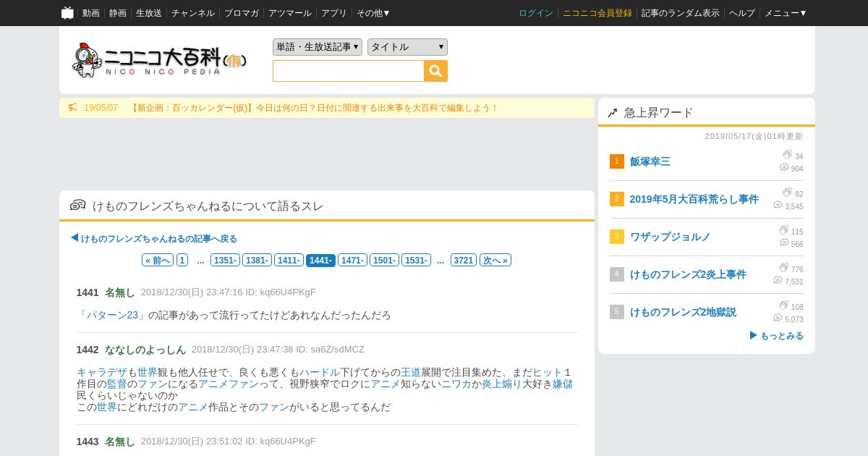Image resolution: width=868 pixels, height=456 pixels.
Task: Click the ヘルプ link
Action: (x=742, y=13)
